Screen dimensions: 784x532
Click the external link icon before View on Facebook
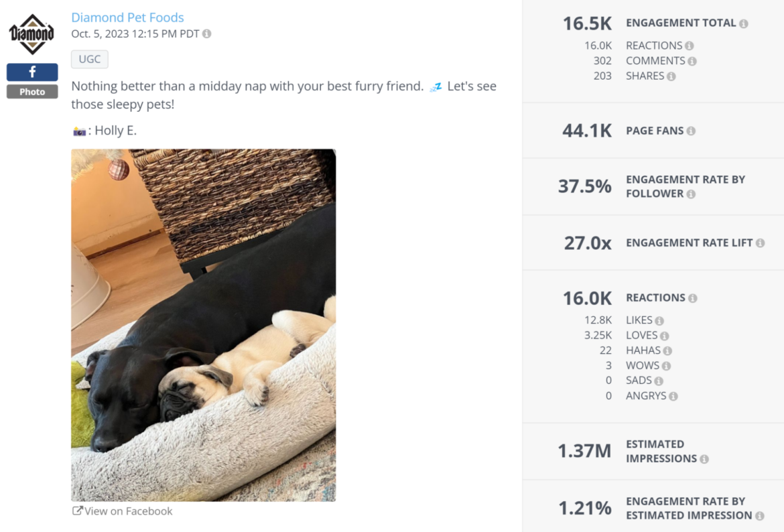pyautogui.click(x=76, y=511)
